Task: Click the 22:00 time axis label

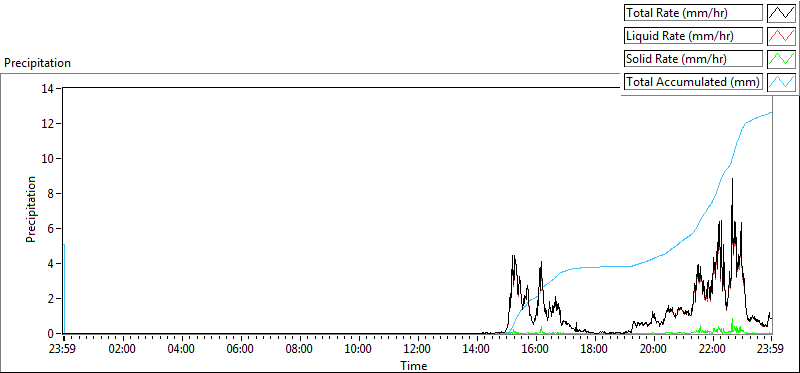Action: point(713,350)
